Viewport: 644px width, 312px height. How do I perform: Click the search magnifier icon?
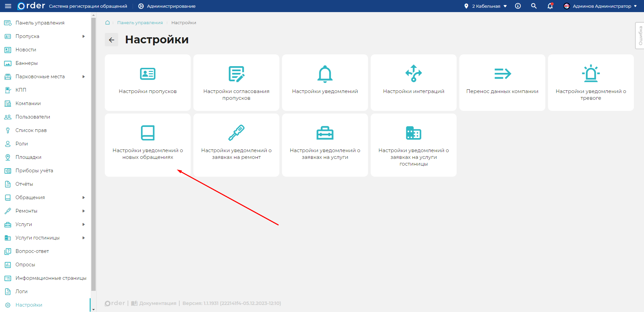534,6
